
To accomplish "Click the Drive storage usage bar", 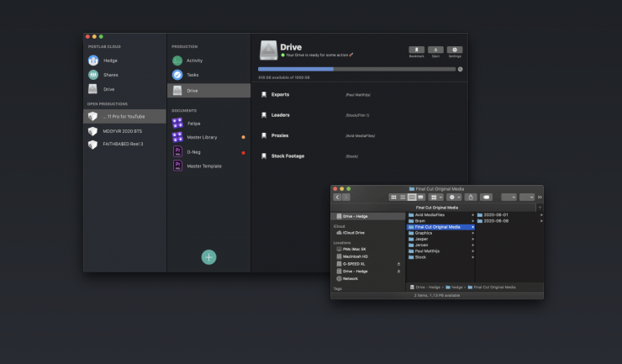I will click(x=356, y=69).
